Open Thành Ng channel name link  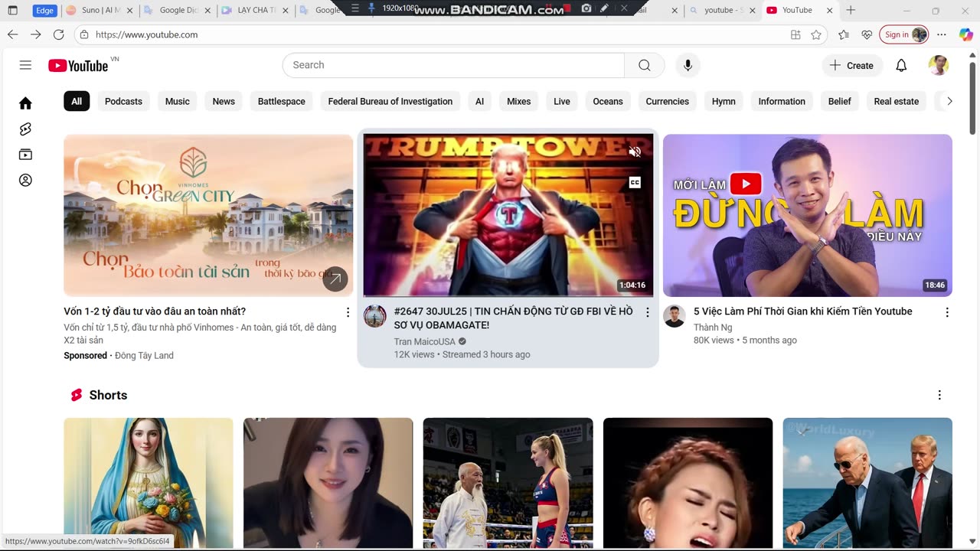[713, 328]
